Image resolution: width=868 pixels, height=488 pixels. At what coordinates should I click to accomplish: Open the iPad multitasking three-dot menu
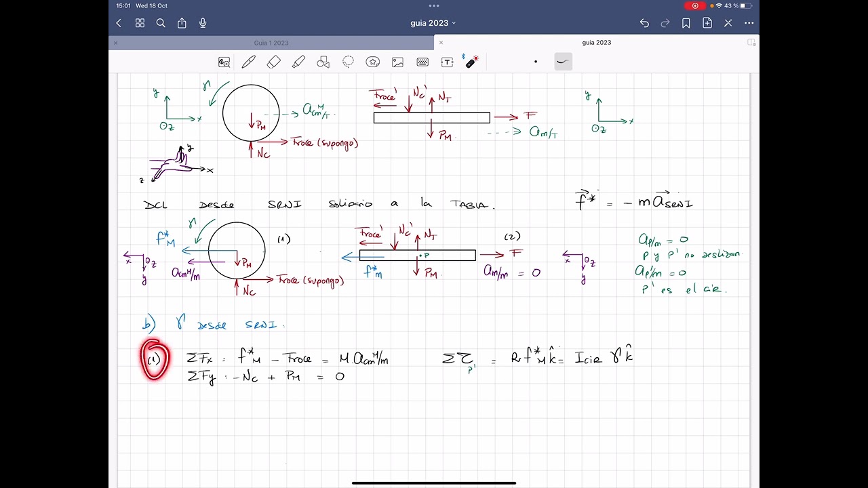pos(434,5)
